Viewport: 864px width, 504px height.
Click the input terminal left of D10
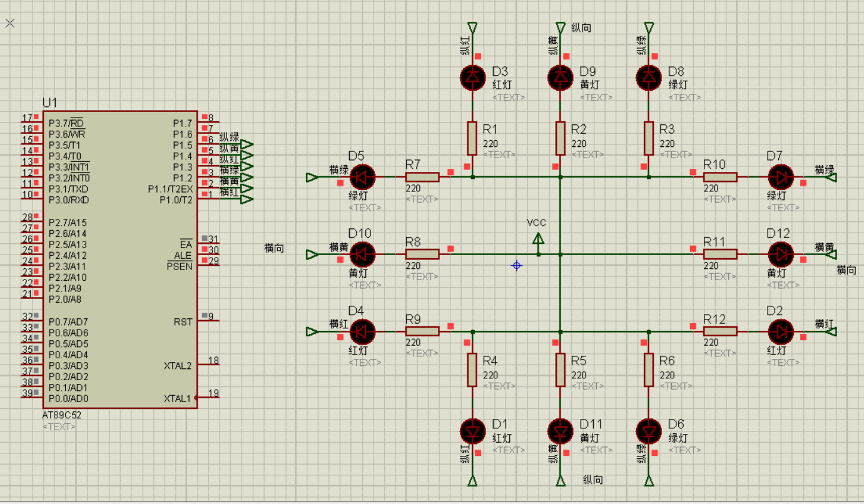312,255
